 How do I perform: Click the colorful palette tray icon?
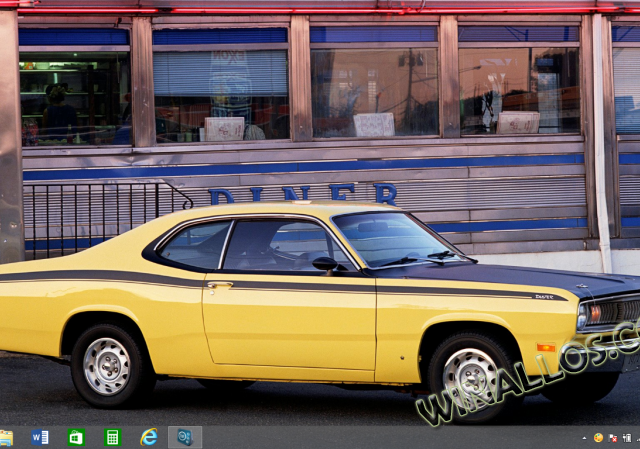[598, 438]
